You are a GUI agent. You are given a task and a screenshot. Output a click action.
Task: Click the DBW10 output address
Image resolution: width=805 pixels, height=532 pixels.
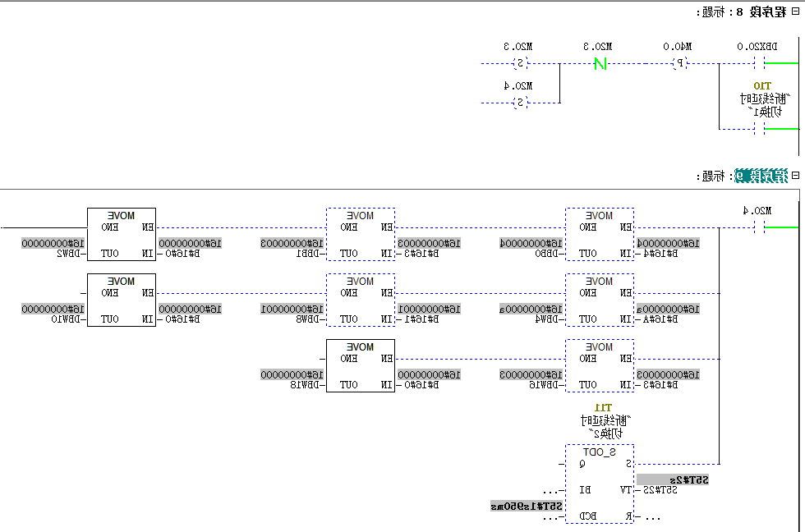point(65,319)
